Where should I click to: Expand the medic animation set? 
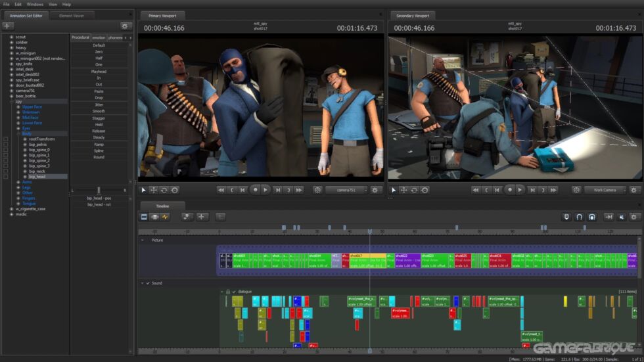pyautogui.click(x=12, y=214)
